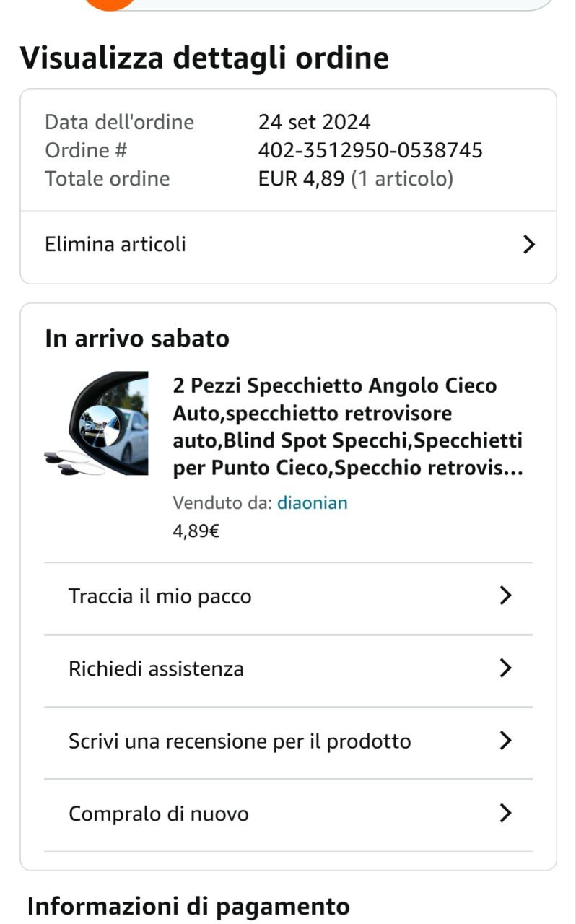The width and height of the screenshot is (576, 924).
Task: Tap the chevron beside Compralo di nuovo
Action: [x=505, y=814]
